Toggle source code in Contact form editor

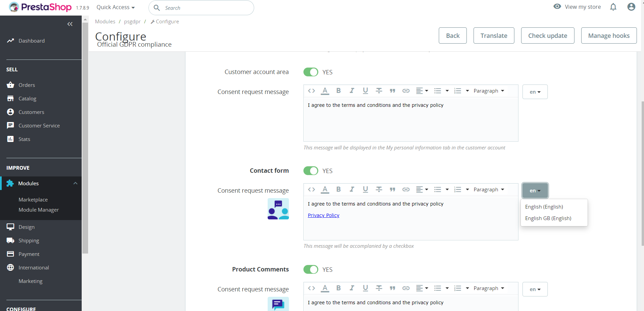coord(312,189)
